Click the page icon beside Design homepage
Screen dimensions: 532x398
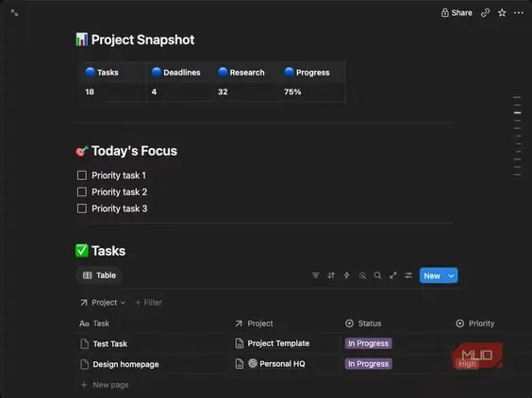84,364
